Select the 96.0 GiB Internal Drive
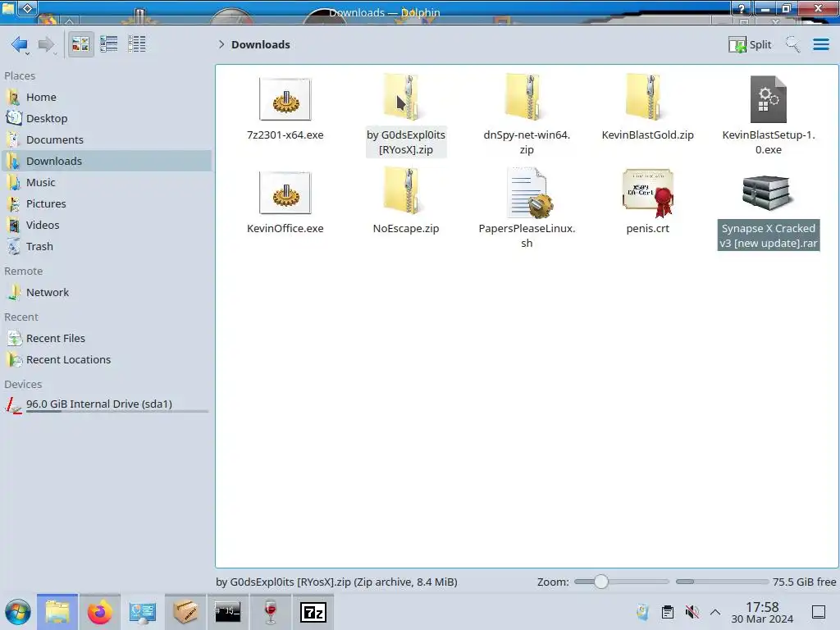The height and width of the screenshot is (630, 840). [107, 404]
